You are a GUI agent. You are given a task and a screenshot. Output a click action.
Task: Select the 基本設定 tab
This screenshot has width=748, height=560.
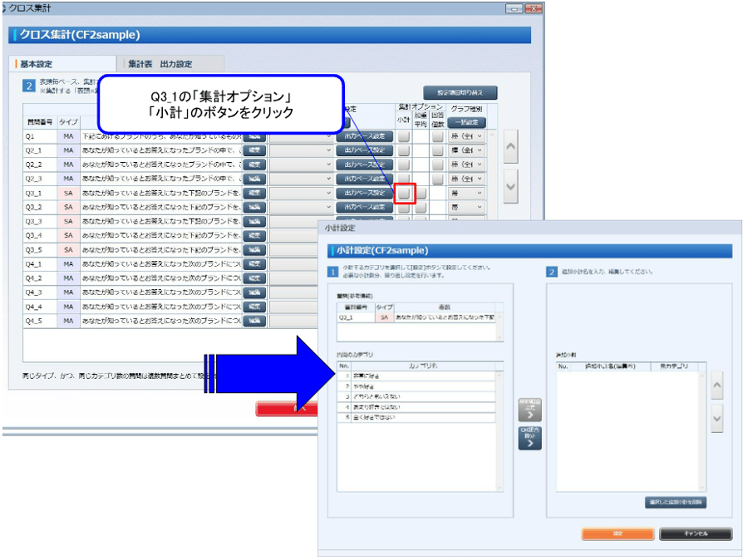click(62, 64)
